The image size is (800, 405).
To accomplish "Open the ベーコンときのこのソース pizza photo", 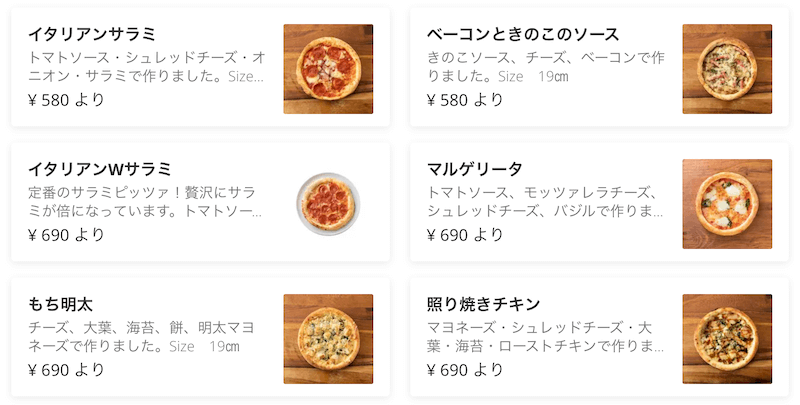I will [727, 69].
